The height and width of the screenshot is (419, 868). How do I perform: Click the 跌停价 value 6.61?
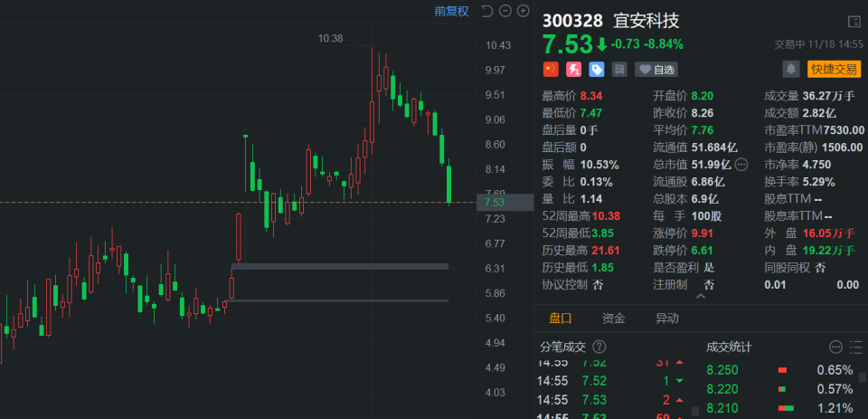coord(703,251)
